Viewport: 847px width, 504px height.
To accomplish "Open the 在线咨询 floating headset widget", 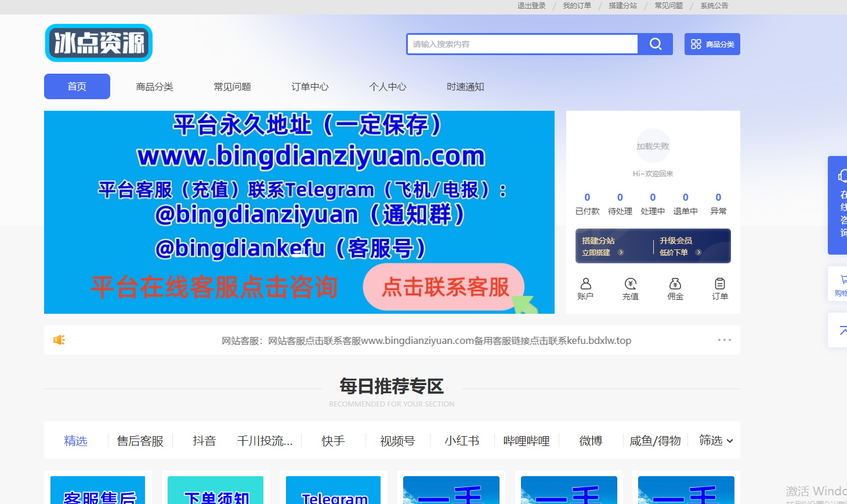I will pyautogui.click(x=838, y=205).
